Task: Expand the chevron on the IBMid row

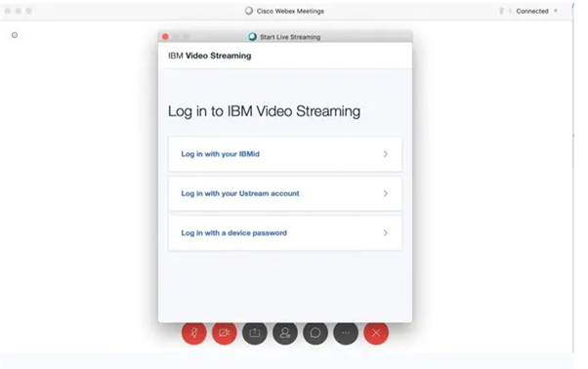Action: (x=385, y=154)
